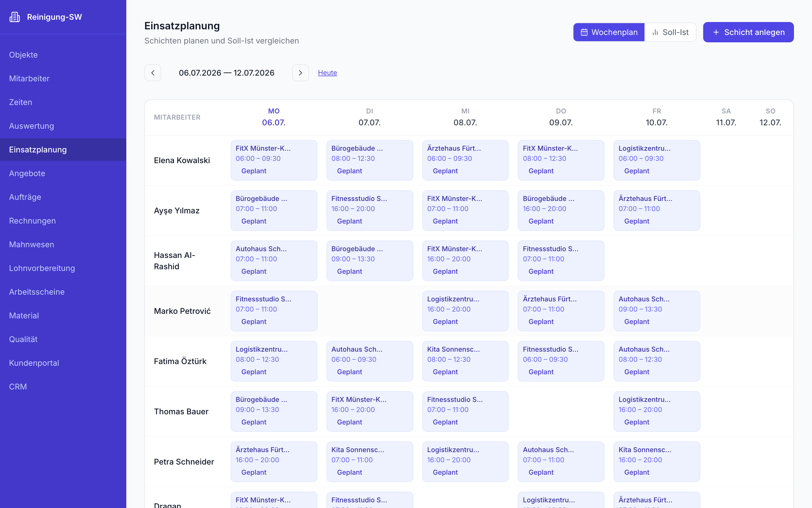The image size is (812, 508).
Task: Click the SO 12.07. column header
Action: [770, 117]
